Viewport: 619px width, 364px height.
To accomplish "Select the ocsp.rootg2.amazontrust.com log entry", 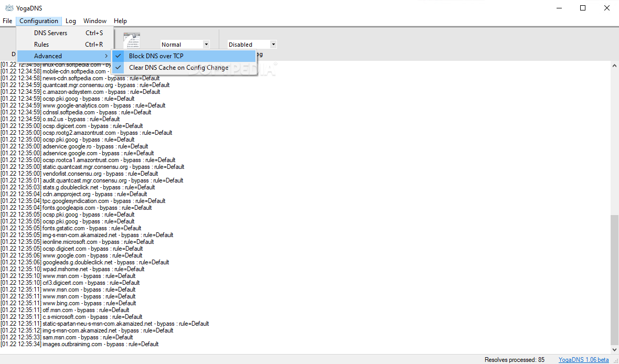I will 86,133.
